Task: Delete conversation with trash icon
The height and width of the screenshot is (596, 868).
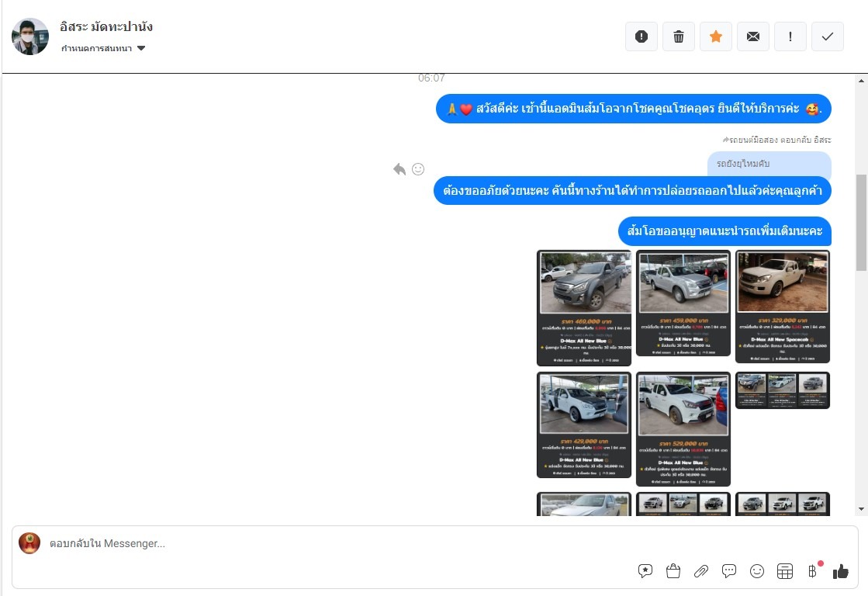Action: (x=678, y=36)
